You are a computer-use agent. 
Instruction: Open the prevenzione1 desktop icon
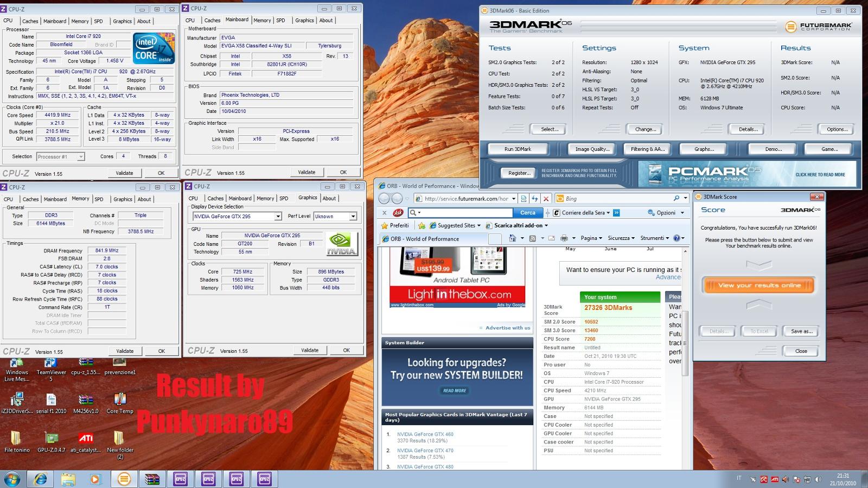pyautogui.click(x=119, y=366)
